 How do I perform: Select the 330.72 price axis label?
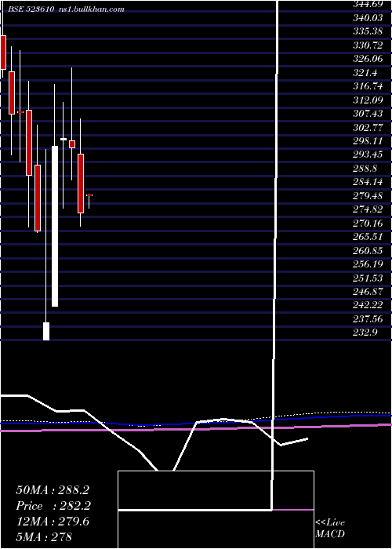368,45
